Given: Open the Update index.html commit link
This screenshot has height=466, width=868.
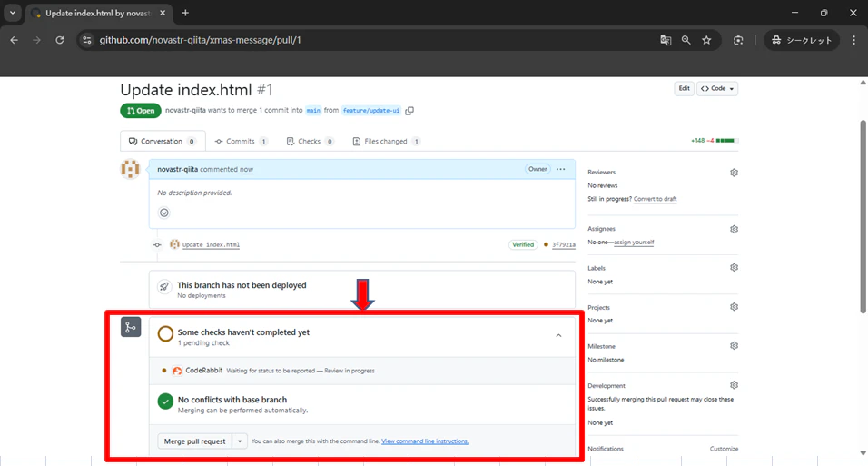Looking at the screenshot, I should (211, 245).
